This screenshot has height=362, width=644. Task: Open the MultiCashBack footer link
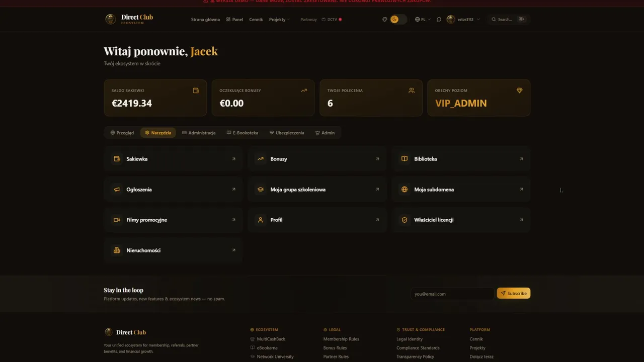pos(271,339)
